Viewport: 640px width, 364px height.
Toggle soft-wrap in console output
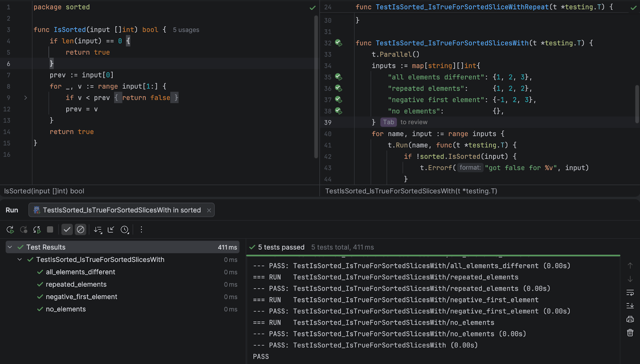point(630,293)
